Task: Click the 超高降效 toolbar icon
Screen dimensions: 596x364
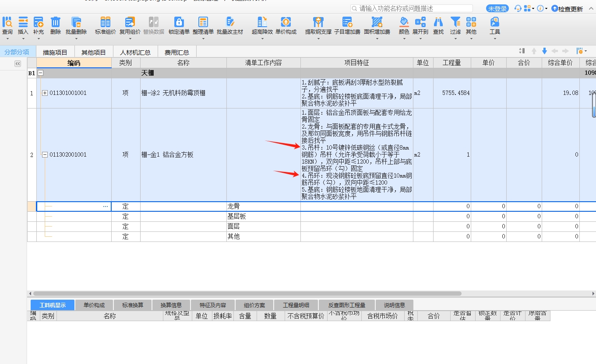Action: (262, 22)
